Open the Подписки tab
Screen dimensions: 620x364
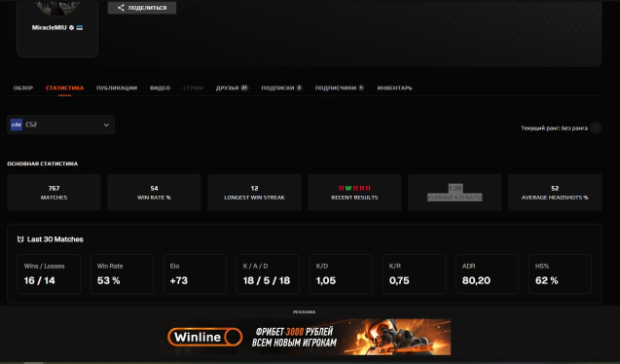[281, 88]
